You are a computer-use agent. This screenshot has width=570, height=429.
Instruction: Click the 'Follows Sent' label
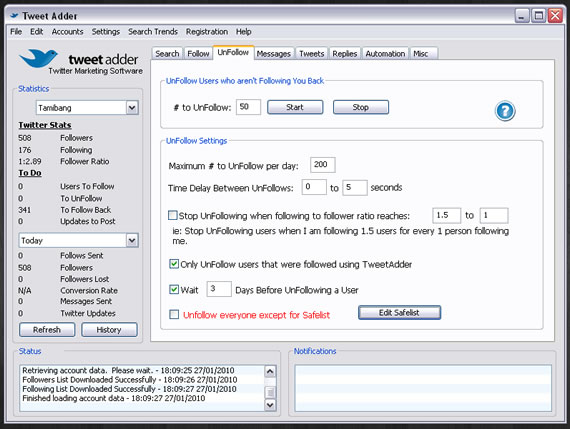(82, 256)
